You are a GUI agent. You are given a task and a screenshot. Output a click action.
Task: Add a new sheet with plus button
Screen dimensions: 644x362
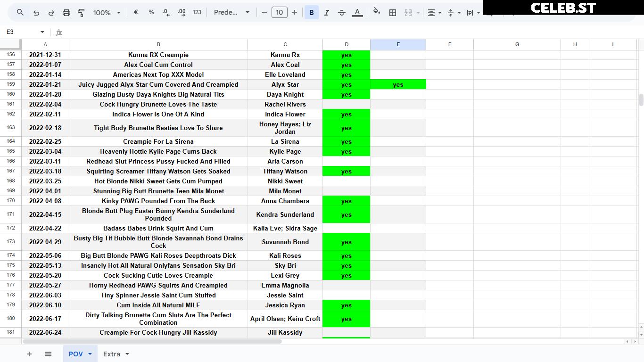(29, 354)
